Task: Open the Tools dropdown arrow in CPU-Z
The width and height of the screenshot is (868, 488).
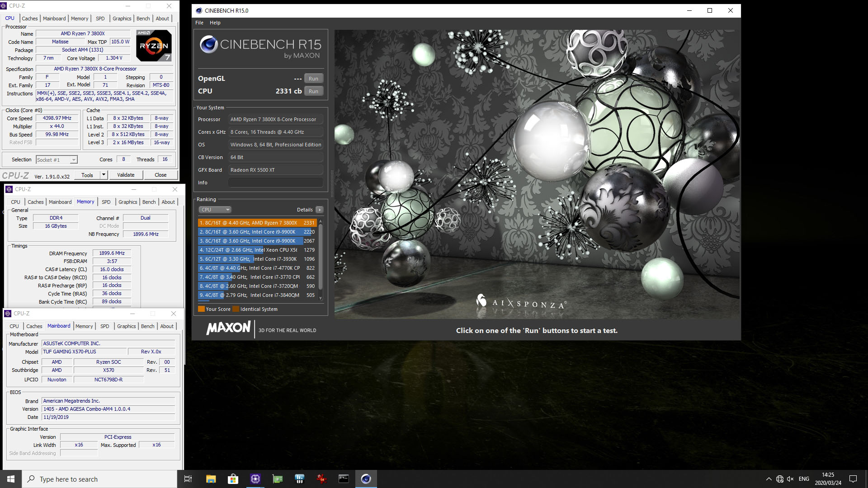Action: [x=104, y=175]
